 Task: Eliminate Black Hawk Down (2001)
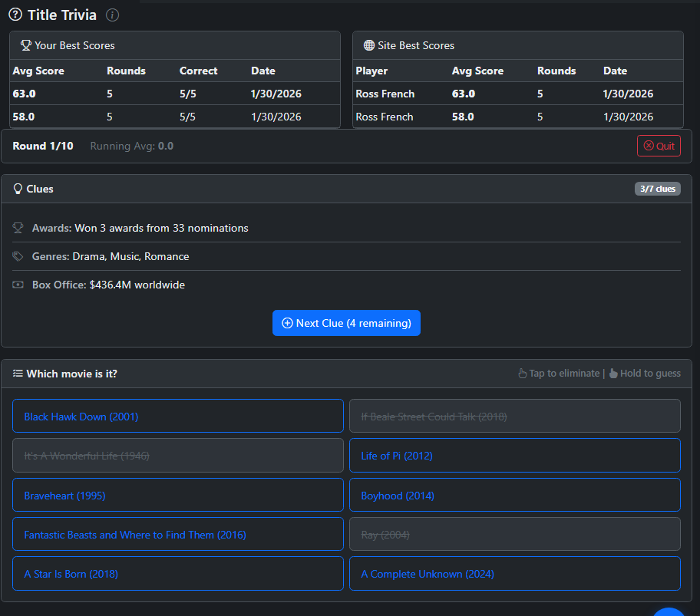coord(177,416)
